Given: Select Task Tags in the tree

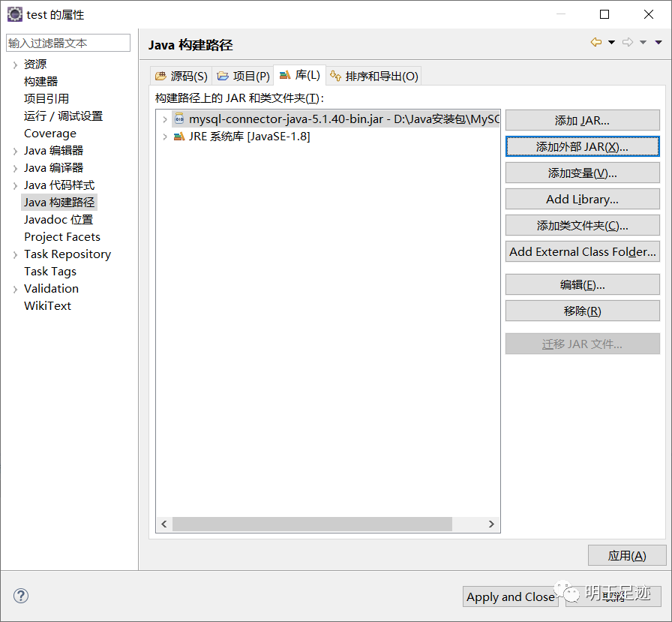Looking at the screenshot, I should (x=50, y=272).
